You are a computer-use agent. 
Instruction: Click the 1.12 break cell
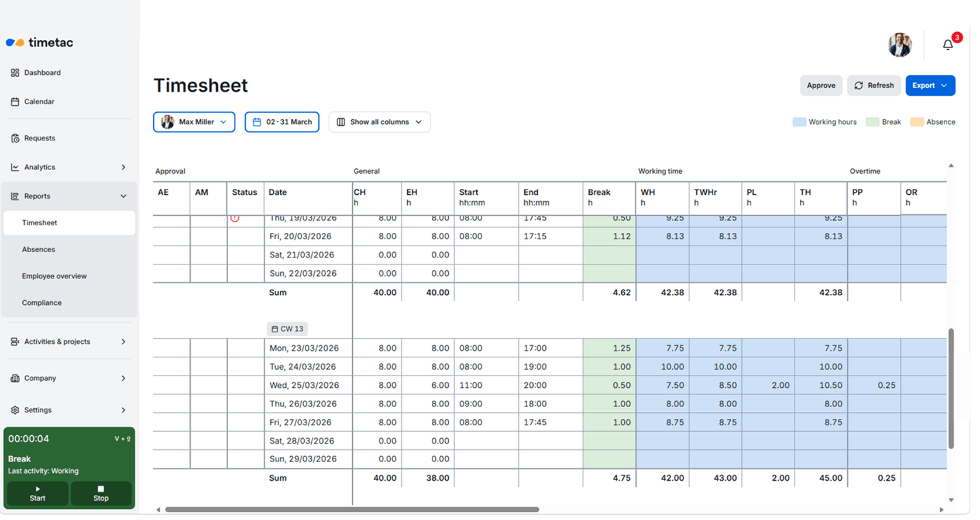click(x=609, y=236)
